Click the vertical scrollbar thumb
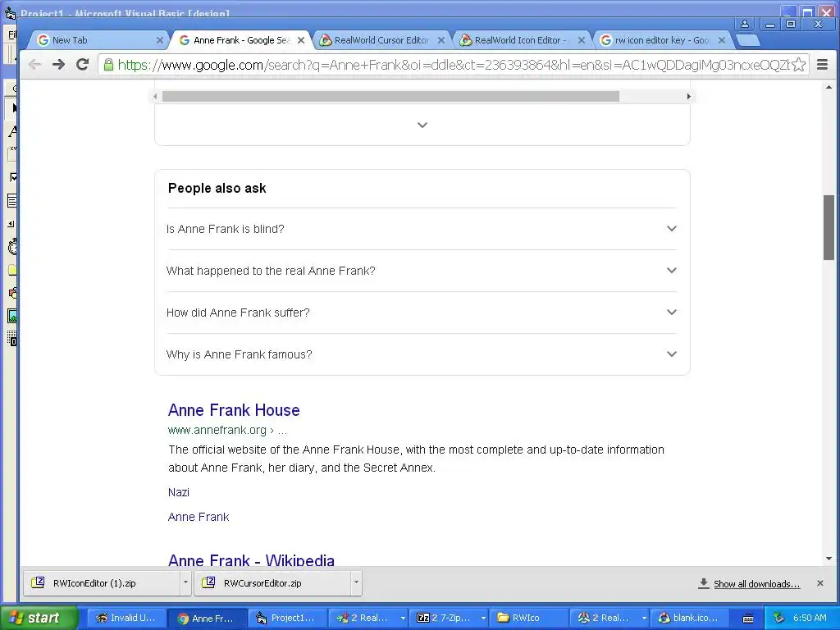Screen dimensions: 840x630 click(x=829, y=228)
